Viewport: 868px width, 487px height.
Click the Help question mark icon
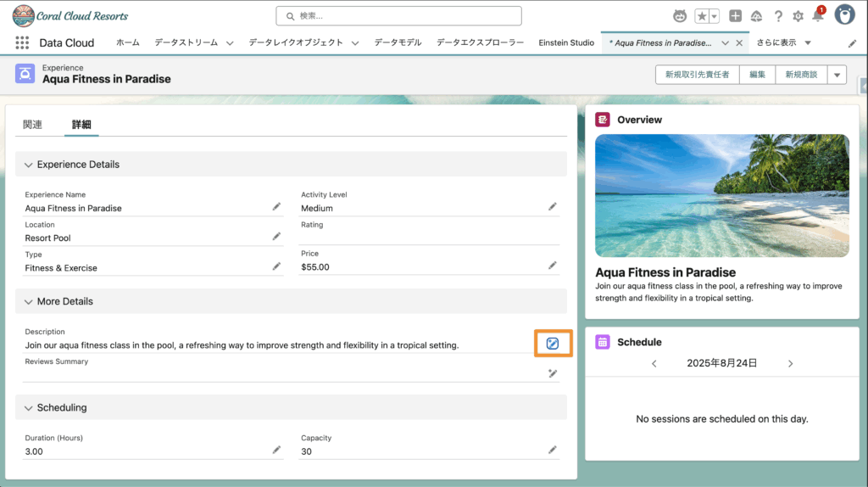point(777,16)
